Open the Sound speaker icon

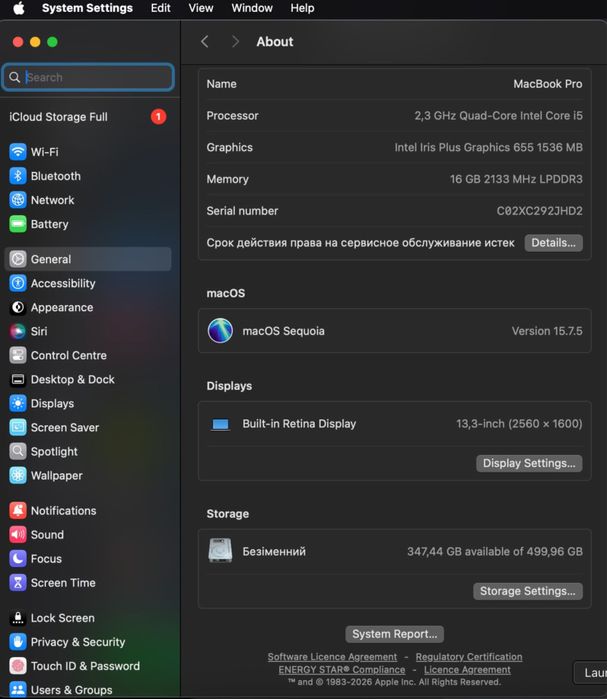tap(18, 535)
